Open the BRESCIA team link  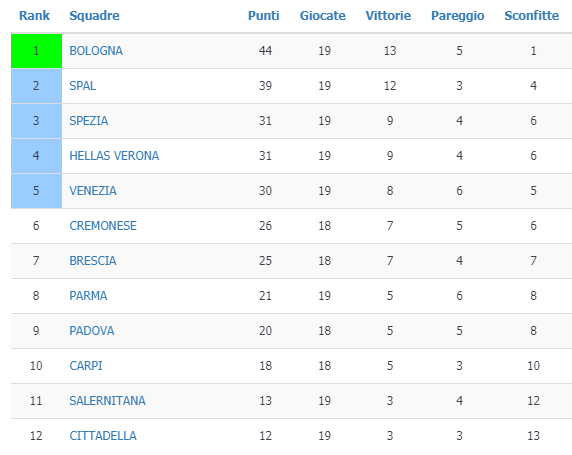click(93, 261)
